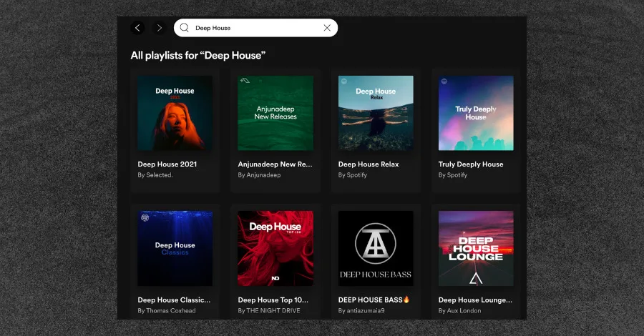Select the Deep House 2021 playlist title
644x336 pixels.
click(x=167, y=164)
